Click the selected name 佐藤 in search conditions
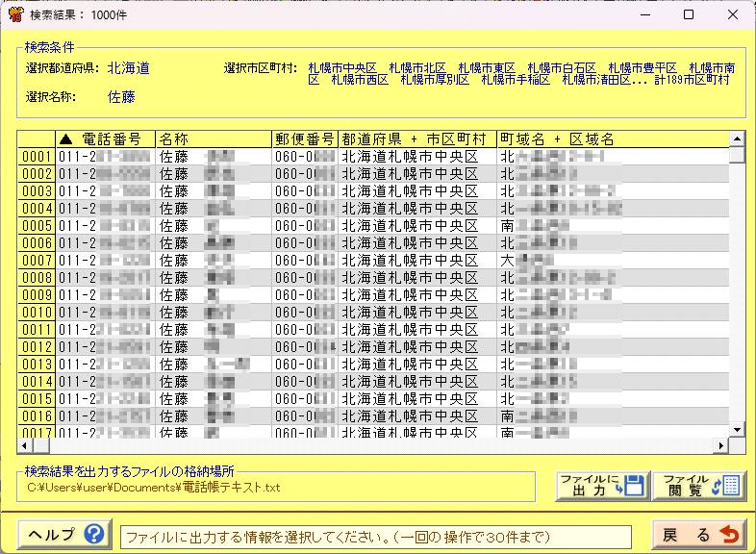 pyautogui.click(x=121, y=97)
